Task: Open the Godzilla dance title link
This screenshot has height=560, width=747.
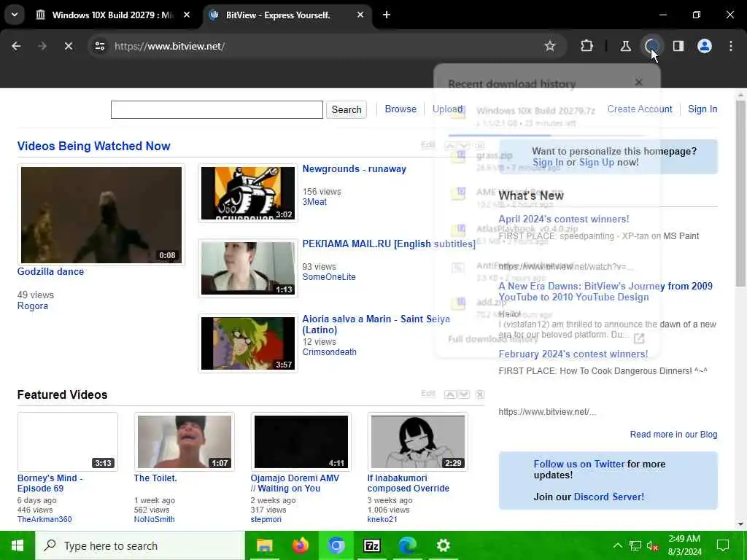Action: point(50,271)
